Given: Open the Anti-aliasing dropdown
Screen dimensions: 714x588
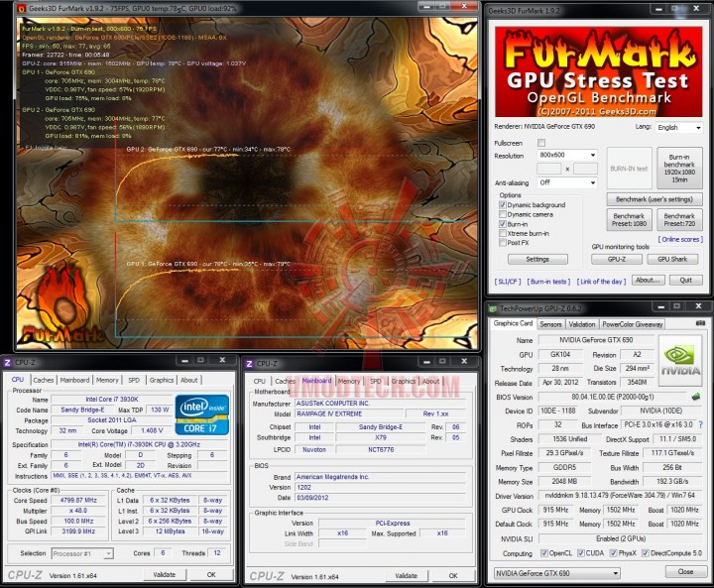Looking at the screenshot, I should coord(567,182).
